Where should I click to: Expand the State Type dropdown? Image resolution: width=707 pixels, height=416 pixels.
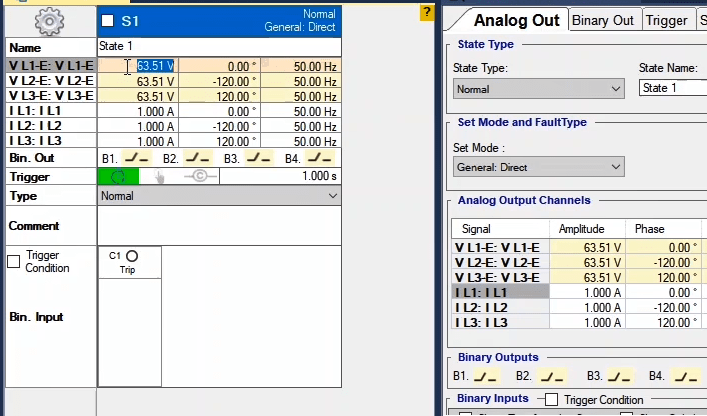[x=539, y=89]
